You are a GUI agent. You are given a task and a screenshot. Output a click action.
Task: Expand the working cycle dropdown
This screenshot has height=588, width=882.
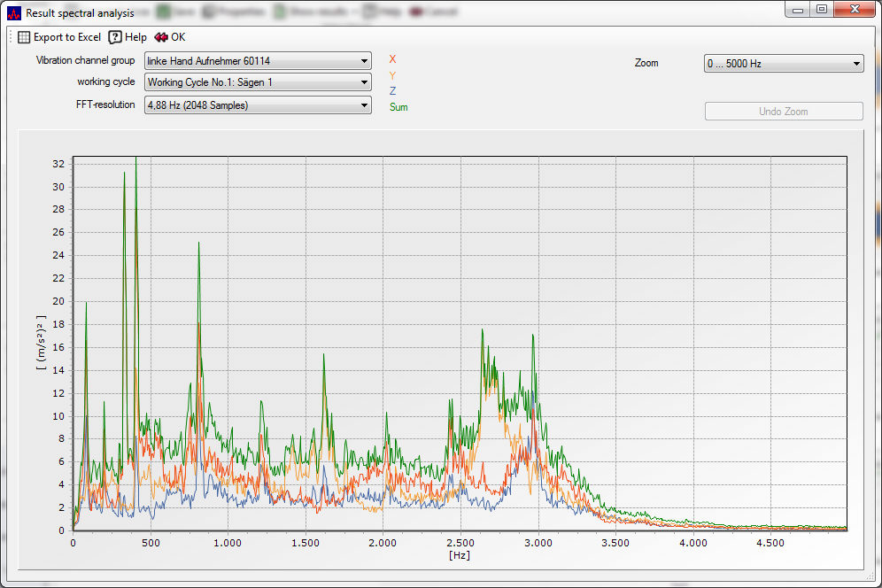click(x=257, y=82)
